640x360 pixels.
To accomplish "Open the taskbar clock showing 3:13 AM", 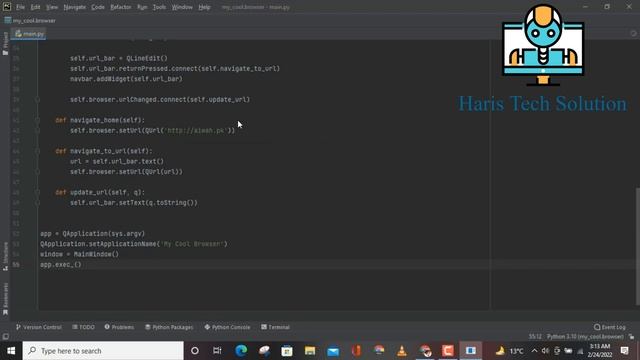I will coord(599,351).
